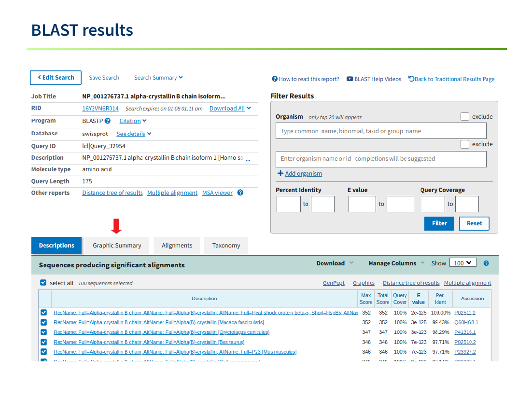Viewport: 532px width, 399px height.
Task: Expand See details for database
Action: [x=134, y=134]
